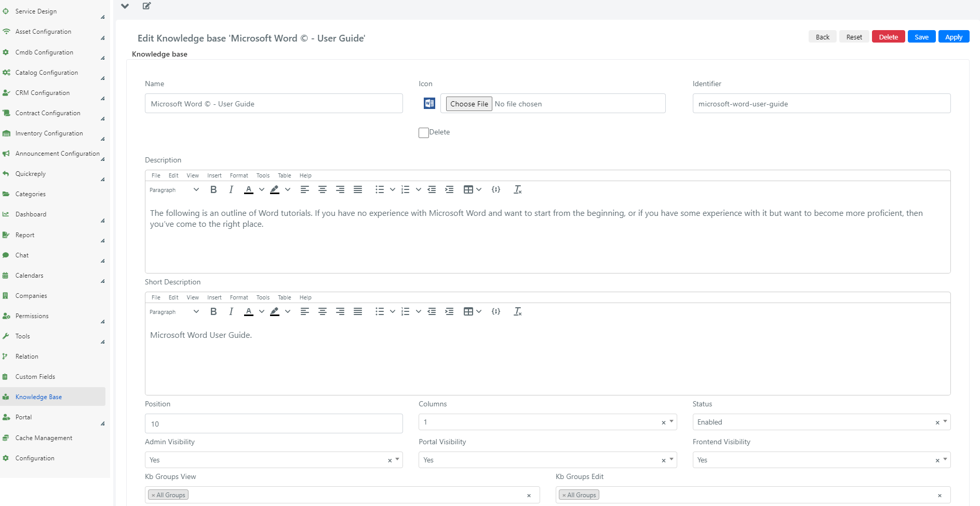Toggle bold in Short Description editor
The width and height of the screenshot is (980, 506).
(213, 312)
